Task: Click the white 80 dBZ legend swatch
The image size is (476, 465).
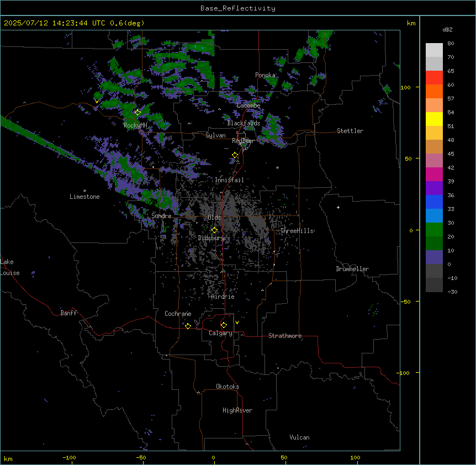Action: [434, 50]
